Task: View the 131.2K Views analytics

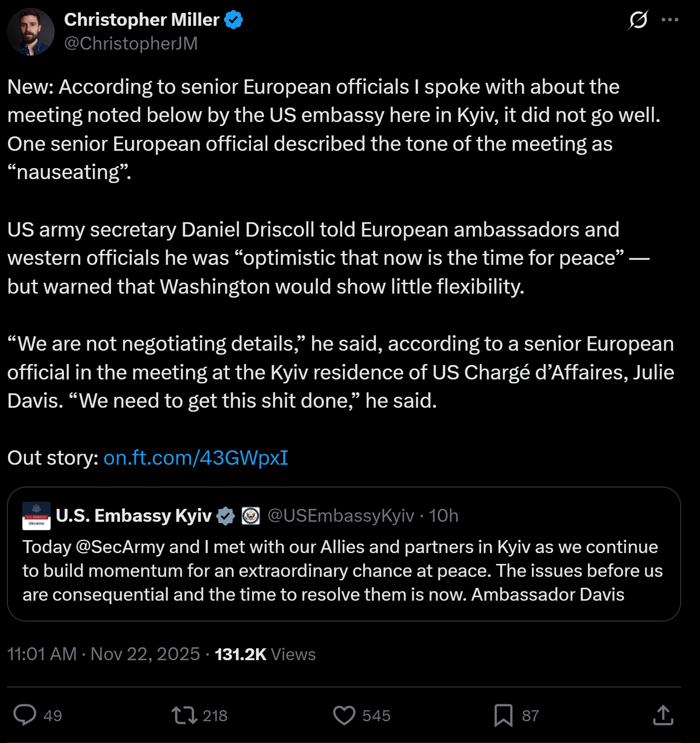Action: [265, 654]
